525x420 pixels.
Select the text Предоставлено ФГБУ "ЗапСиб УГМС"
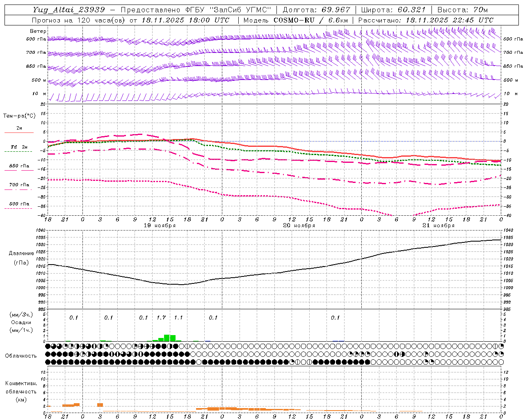pos(196,10)
